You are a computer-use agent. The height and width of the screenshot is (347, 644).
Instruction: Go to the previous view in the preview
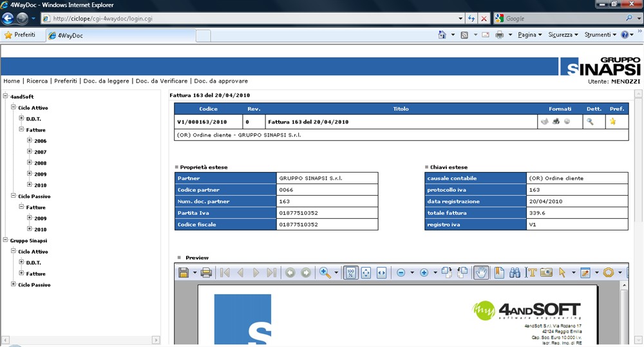pyautogui.click(x=290, y=273)
